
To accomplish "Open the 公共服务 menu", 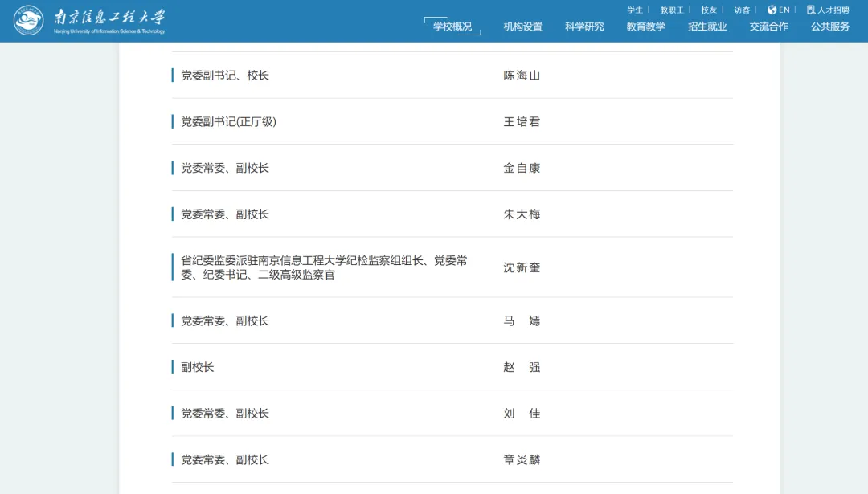I will 829,27.
